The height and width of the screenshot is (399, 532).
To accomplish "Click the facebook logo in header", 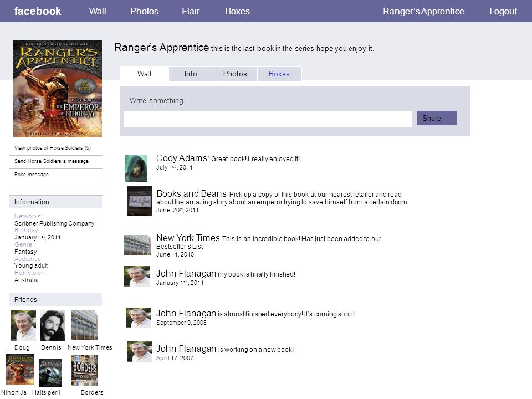I will [38, 11].
